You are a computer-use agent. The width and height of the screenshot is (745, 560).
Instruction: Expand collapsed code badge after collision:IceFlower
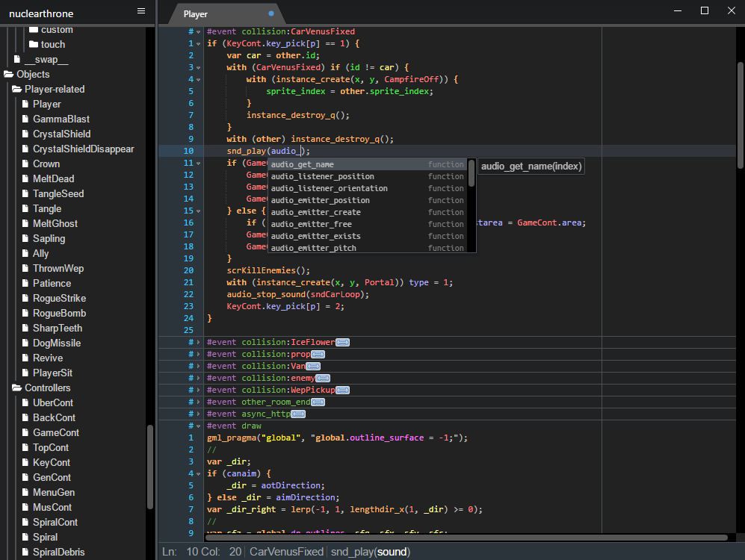342,342
